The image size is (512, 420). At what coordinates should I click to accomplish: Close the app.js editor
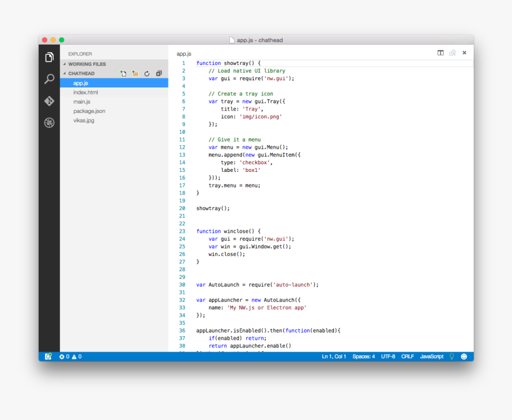coord(464,53)
